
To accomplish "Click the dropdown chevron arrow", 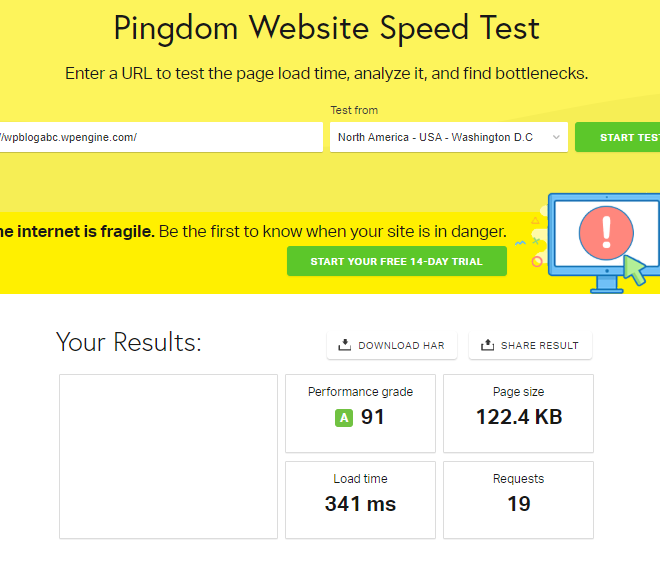I will 556,137.
